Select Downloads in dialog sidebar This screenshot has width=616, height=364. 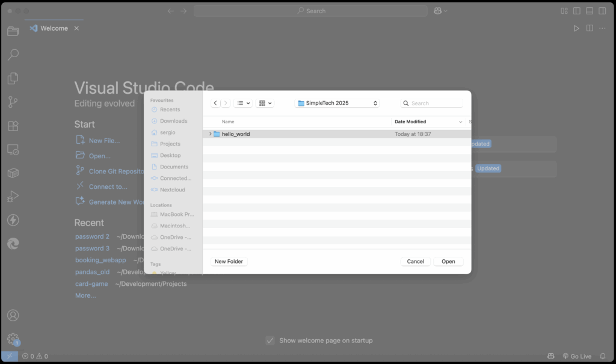click(173, 121)
